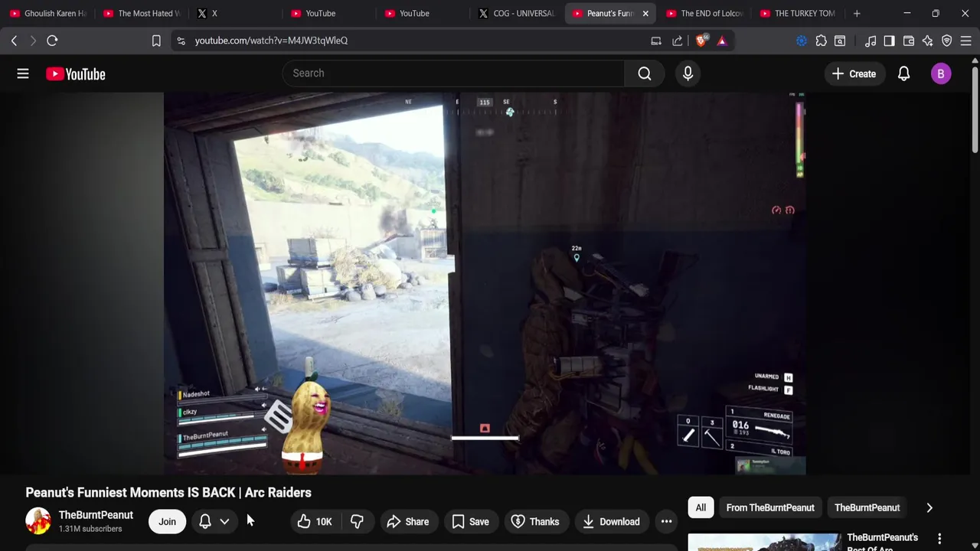Show more filter chips with right arrow
Screen dimensions: 980x551
click(929, 507)
